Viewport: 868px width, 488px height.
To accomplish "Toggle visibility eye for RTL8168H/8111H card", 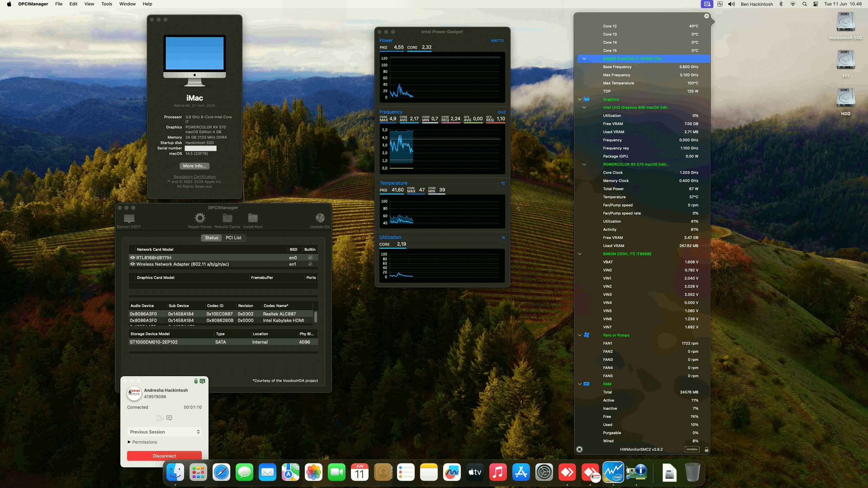I will pyautogui.click(x=132, y=258).
